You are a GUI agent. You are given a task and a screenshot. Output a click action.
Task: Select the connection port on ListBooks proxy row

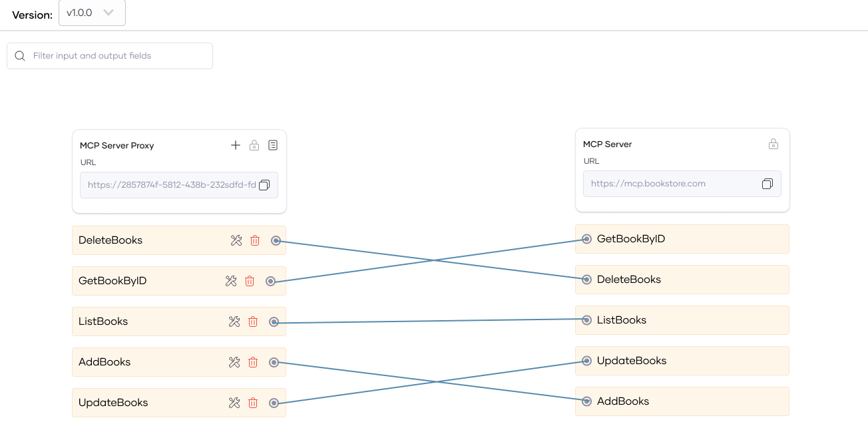(274, 322)
